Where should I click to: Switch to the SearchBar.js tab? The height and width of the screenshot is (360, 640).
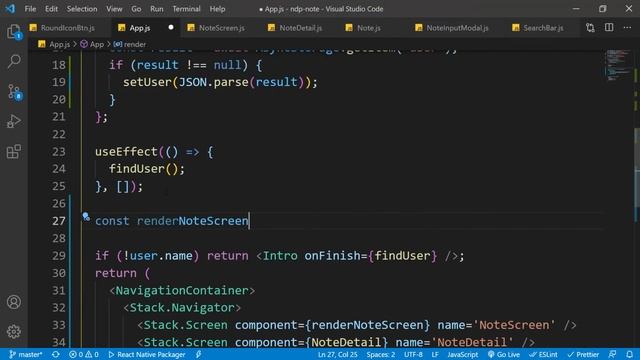tap(543, 28)
